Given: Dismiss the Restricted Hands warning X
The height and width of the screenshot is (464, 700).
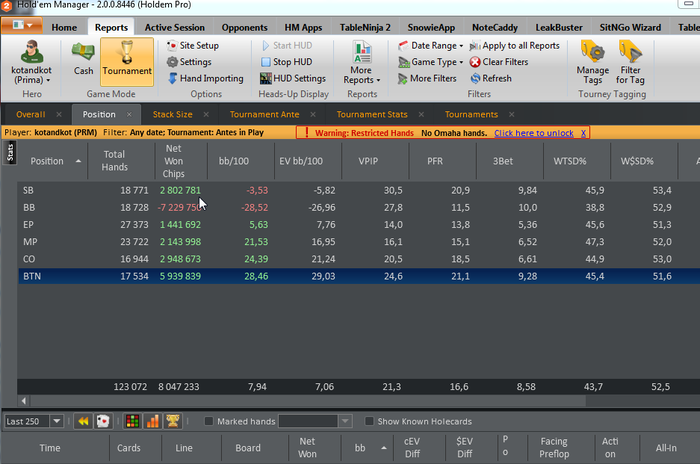Looking at the screenshot, I should 583,133.
